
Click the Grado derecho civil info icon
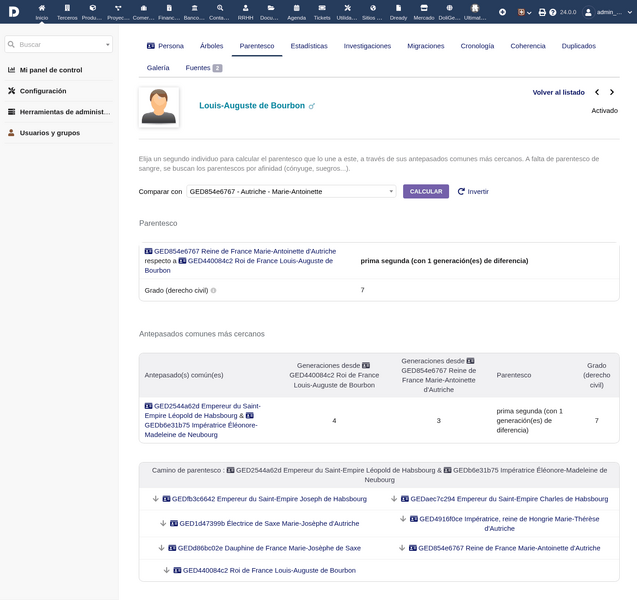pos(213,290)
